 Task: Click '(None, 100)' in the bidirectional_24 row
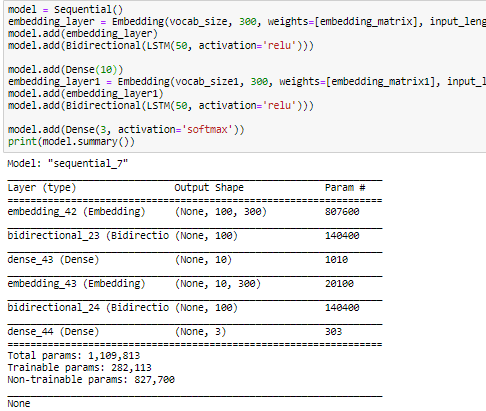206,308
